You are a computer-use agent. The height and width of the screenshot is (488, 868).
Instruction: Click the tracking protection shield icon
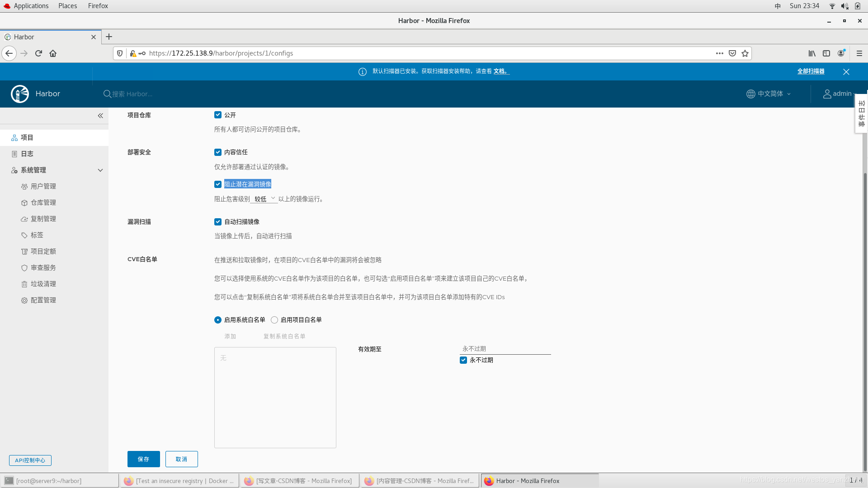pos(120,53)
